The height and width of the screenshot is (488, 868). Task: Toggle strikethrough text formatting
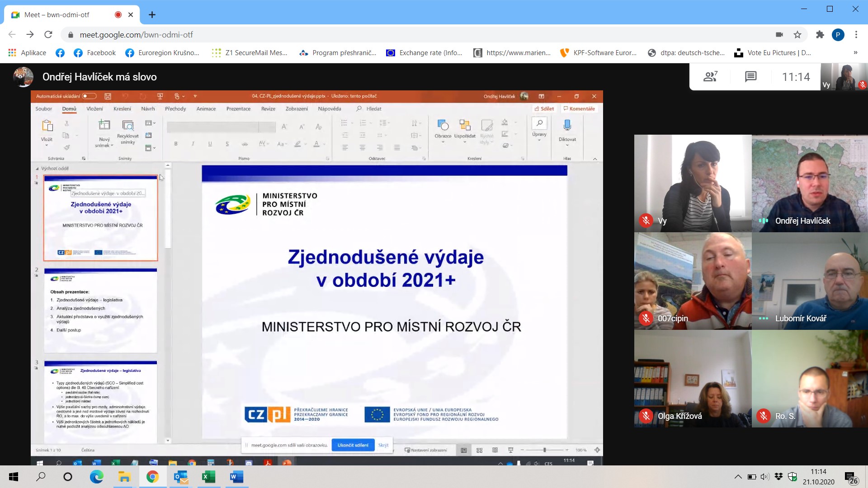pyautogui.click(x=245, y=144)
